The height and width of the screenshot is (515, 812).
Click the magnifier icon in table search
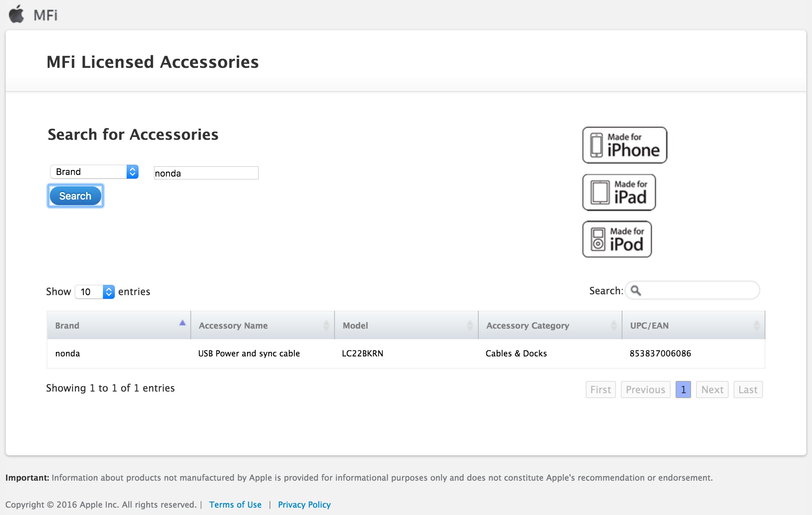[636, 291]
